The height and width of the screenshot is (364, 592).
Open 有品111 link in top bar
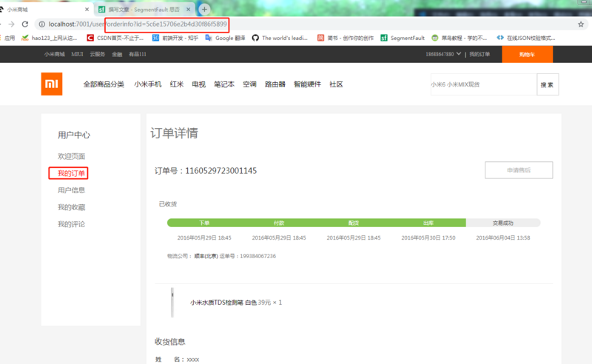click(138, 54)
